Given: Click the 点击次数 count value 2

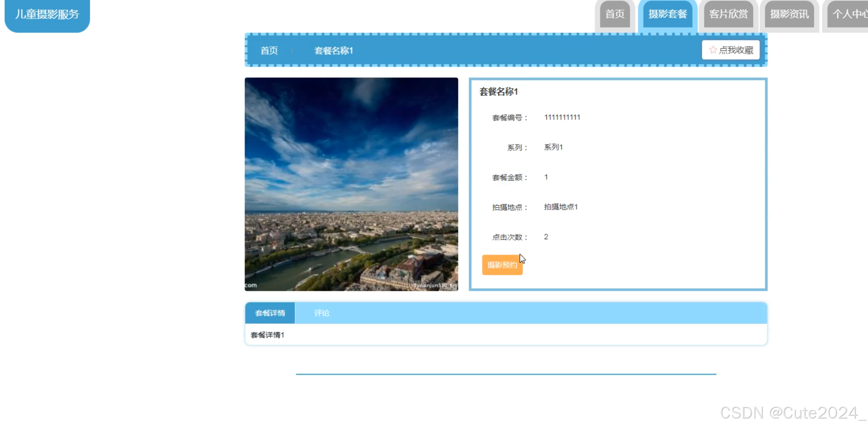Looking at the screenshot, I should [x=546, y=237].
